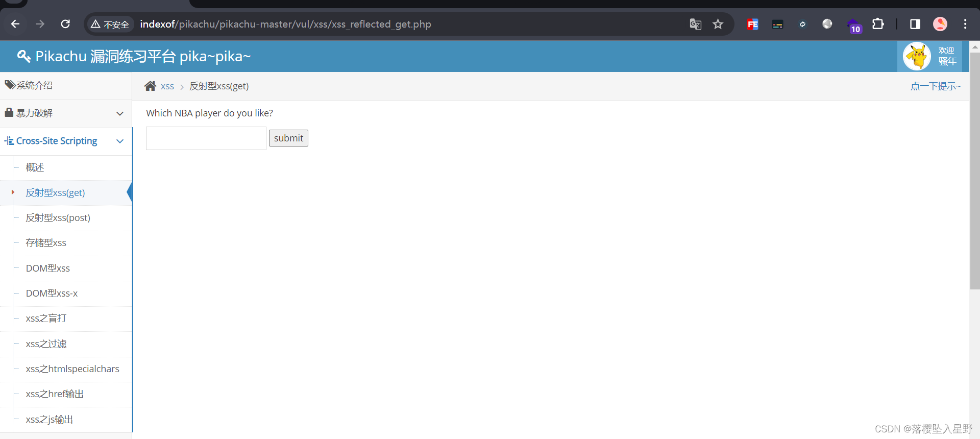Screen dimensions: 980x439
Task: Open the 暴力破解 sidebar section
Action: [66, 113]
